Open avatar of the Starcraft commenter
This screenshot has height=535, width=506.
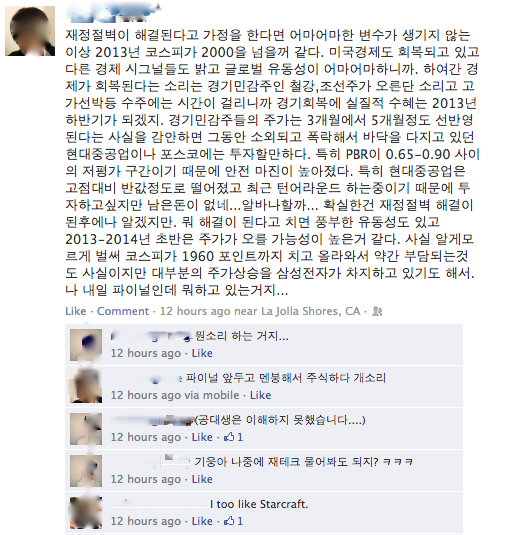click(x=86, y=513)
